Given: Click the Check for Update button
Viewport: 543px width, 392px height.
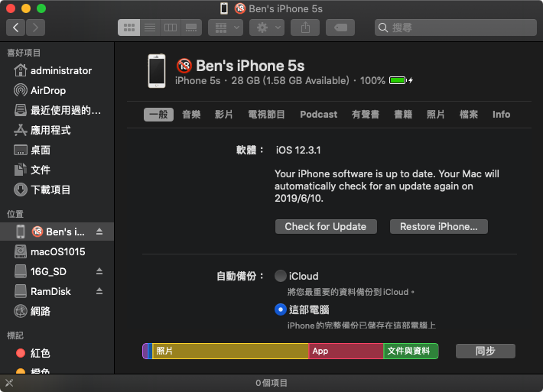Looking at the screenshot, I should click(326, 227).
